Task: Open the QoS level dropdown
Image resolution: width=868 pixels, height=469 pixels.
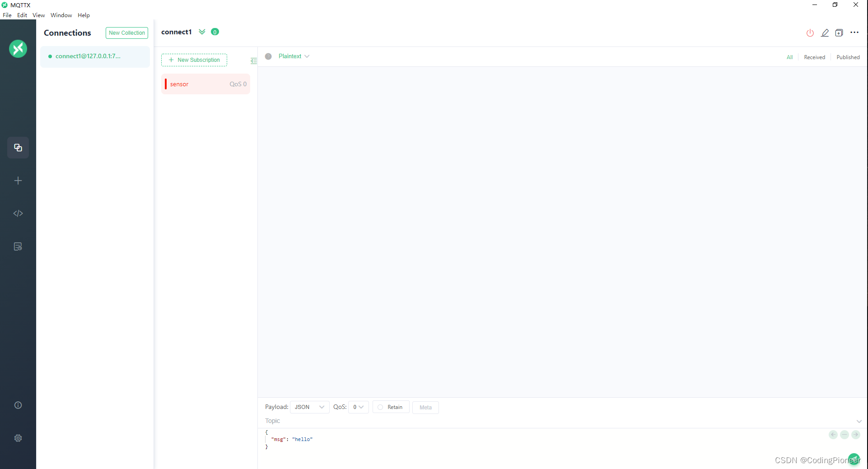Action: [359, 407]
